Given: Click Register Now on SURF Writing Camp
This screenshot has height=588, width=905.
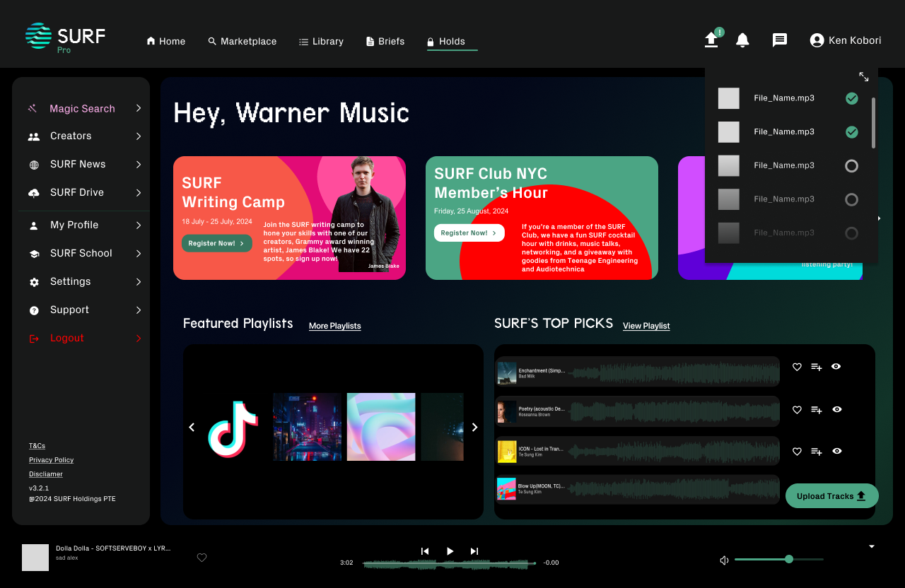Looking at the screenshot, I should click(x=217, y=243).
